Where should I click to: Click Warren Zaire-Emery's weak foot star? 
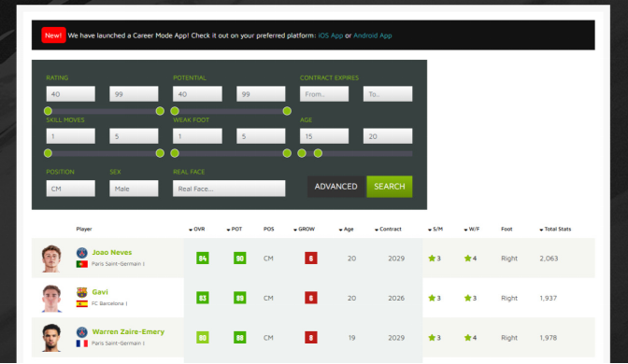pos(467,338)
